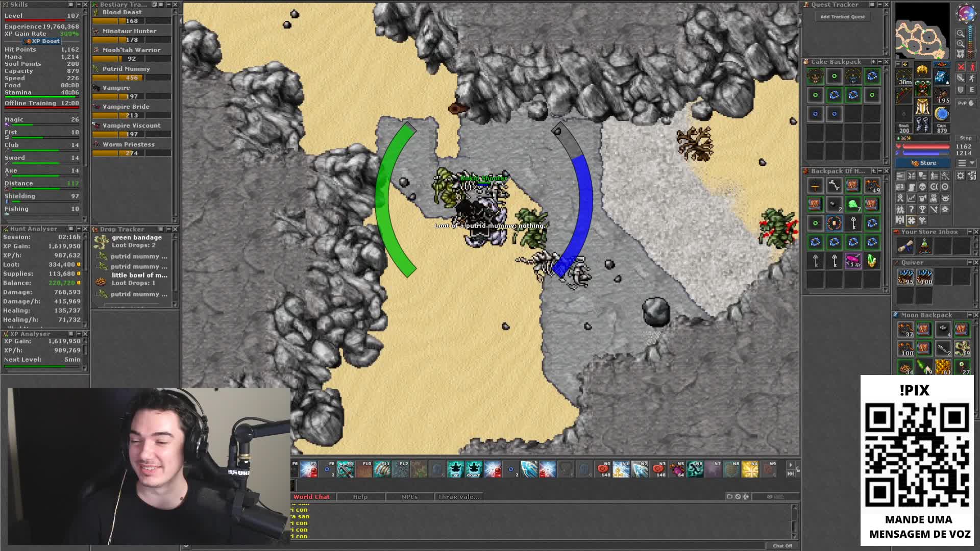Minimize the Skills panel

80,5
